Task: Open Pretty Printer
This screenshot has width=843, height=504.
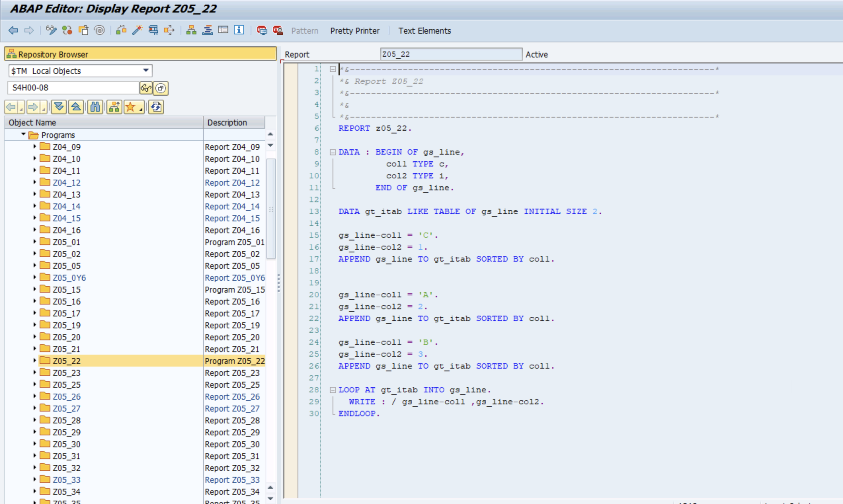Action: click(354, 31)
